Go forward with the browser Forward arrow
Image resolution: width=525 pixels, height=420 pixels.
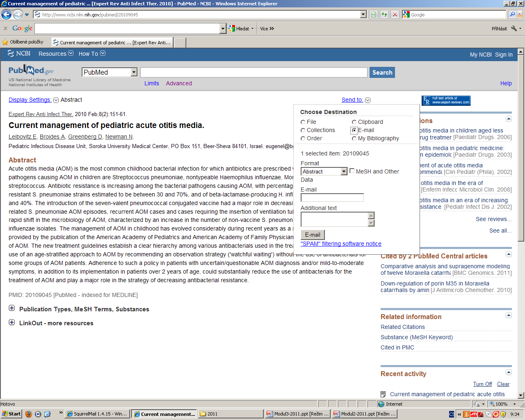[x=17, y=14]
